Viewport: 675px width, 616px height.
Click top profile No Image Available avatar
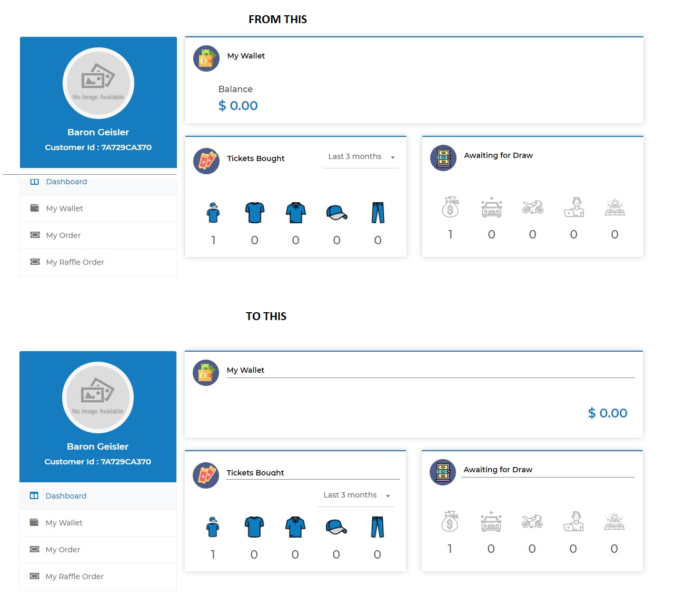pyautogui.click(x=98, y=83)
